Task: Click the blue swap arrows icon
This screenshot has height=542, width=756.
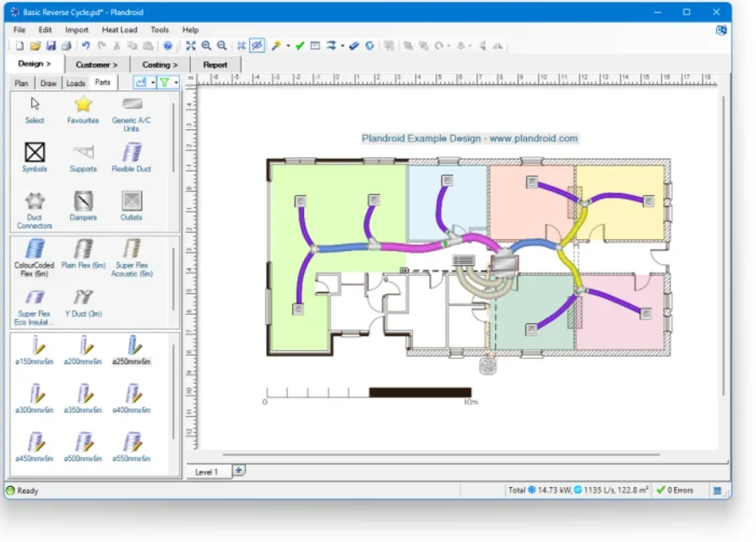Action: click(x=331, y=46)
